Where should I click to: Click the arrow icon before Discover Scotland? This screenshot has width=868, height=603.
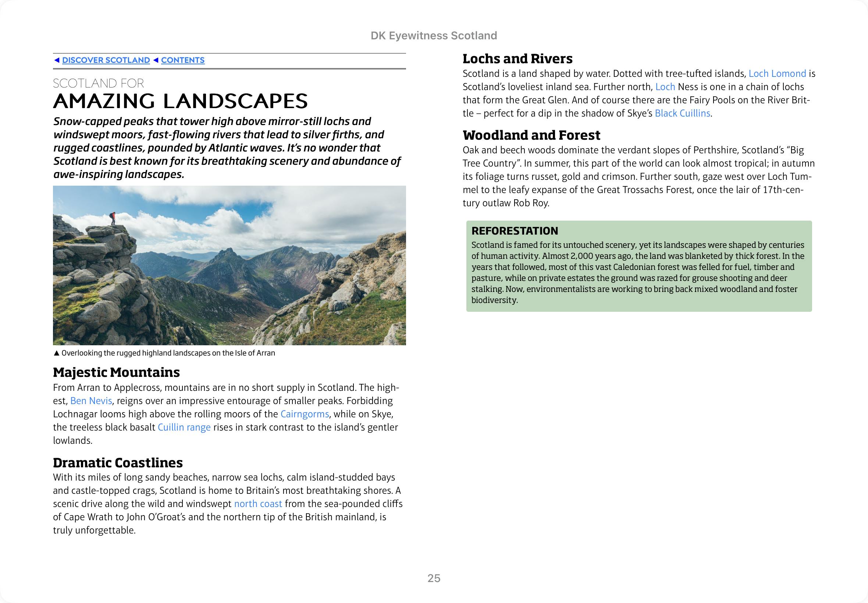pyautogui.click(x=57, y=60)
